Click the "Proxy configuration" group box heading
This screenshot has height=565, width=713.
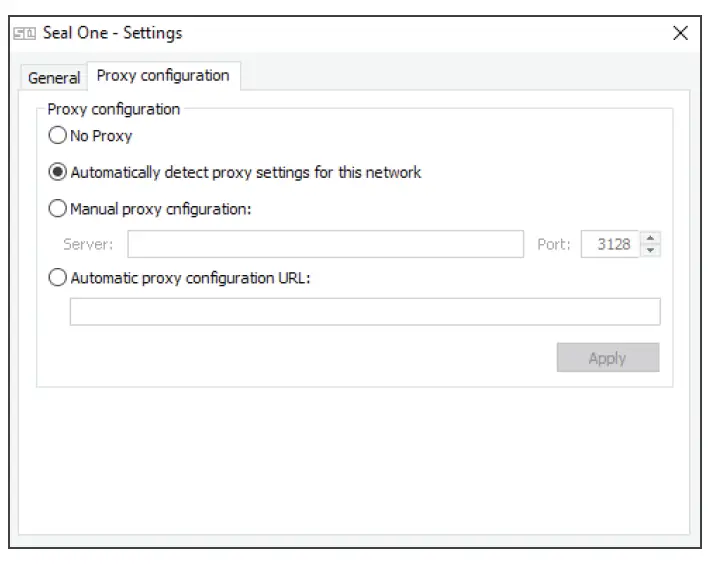pos(114,109)
